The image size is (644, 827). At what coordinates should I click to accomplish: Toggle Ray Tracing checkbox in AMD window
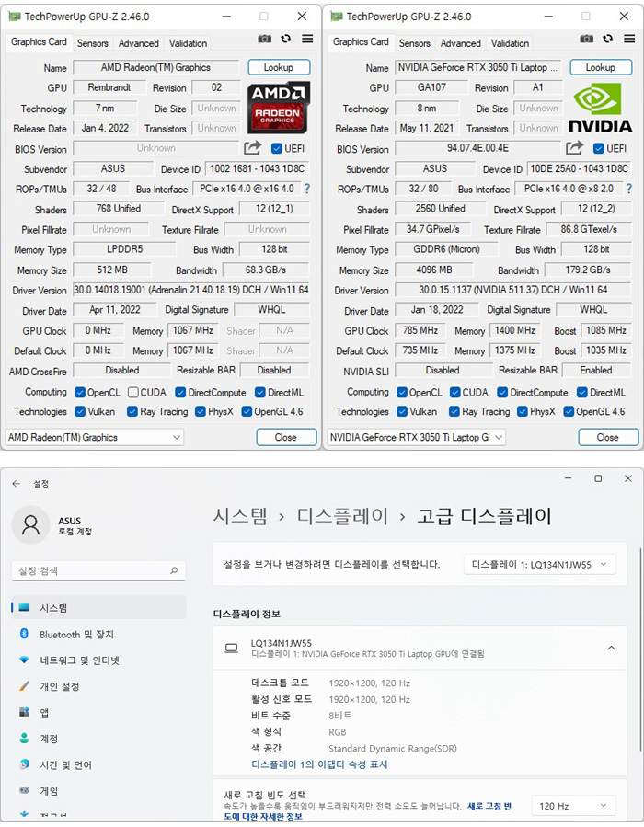pos(132,411)
